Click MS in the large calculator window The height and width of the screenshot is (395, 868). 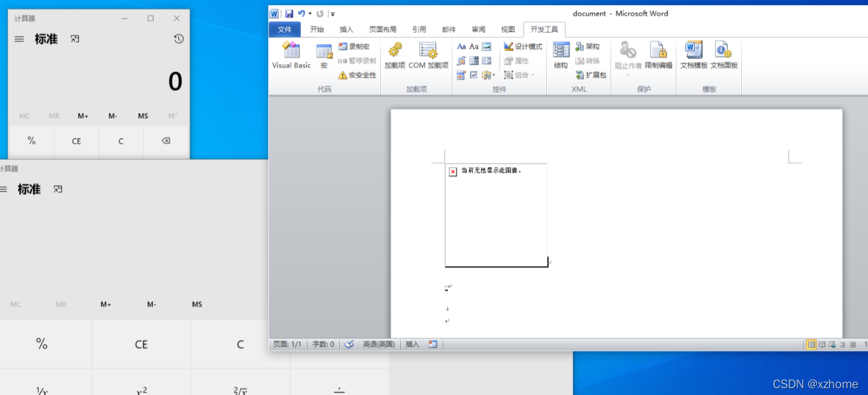197,304
